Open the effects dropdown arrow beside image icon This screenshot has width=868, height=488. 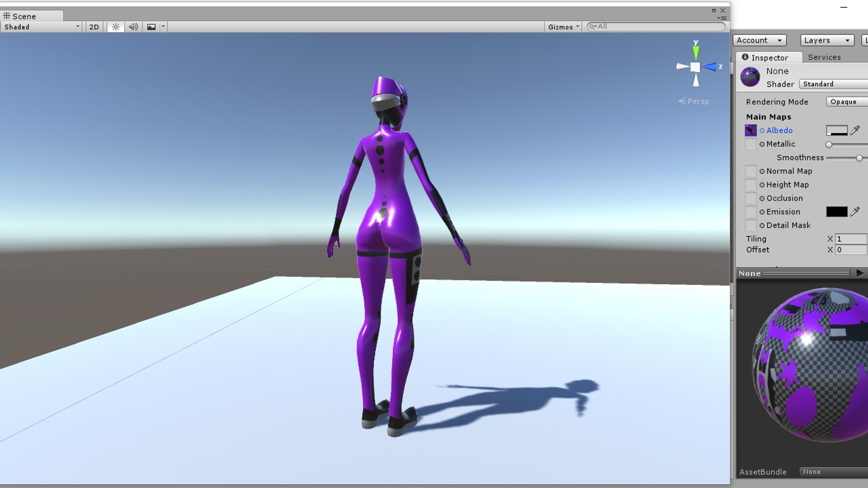click(x=163, y=27)
